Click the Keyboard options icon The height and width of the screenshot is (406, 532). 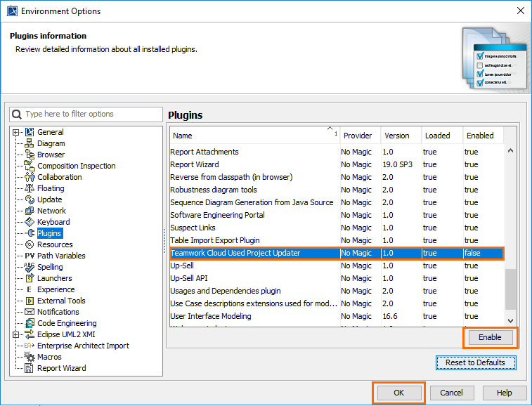(30, 222)
